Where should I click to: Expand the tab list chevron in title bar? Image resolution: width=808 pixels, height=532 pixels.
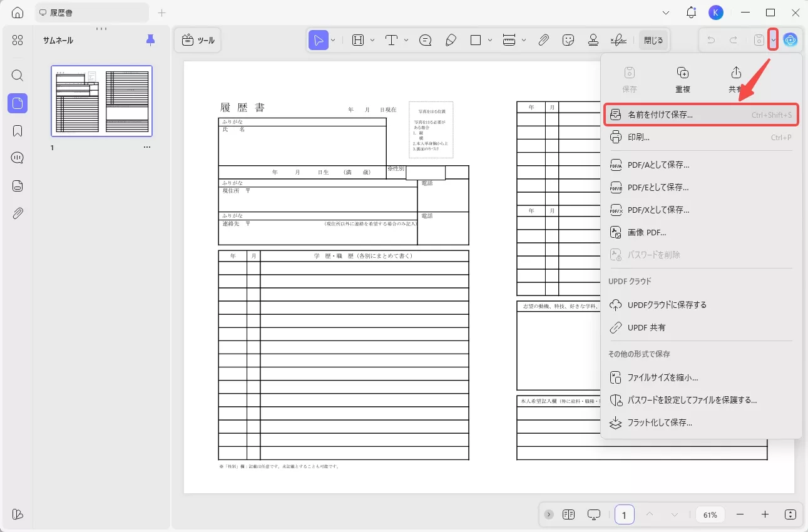(666, 13)
